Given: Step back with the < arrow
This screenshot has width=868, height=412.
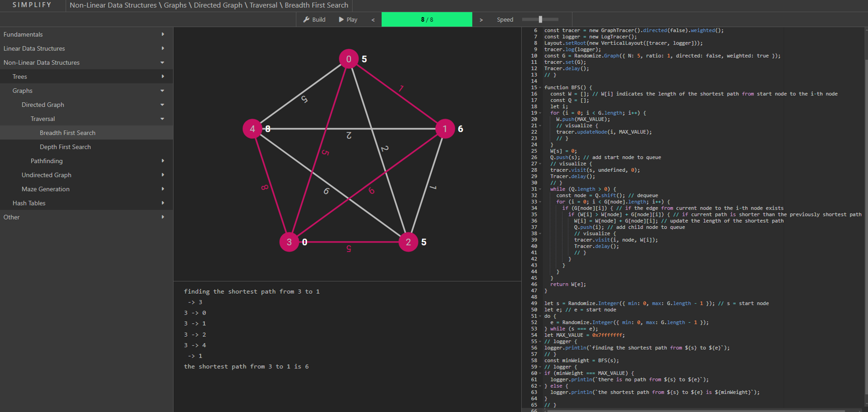Looking at the screenshot, I should (373, 20).
